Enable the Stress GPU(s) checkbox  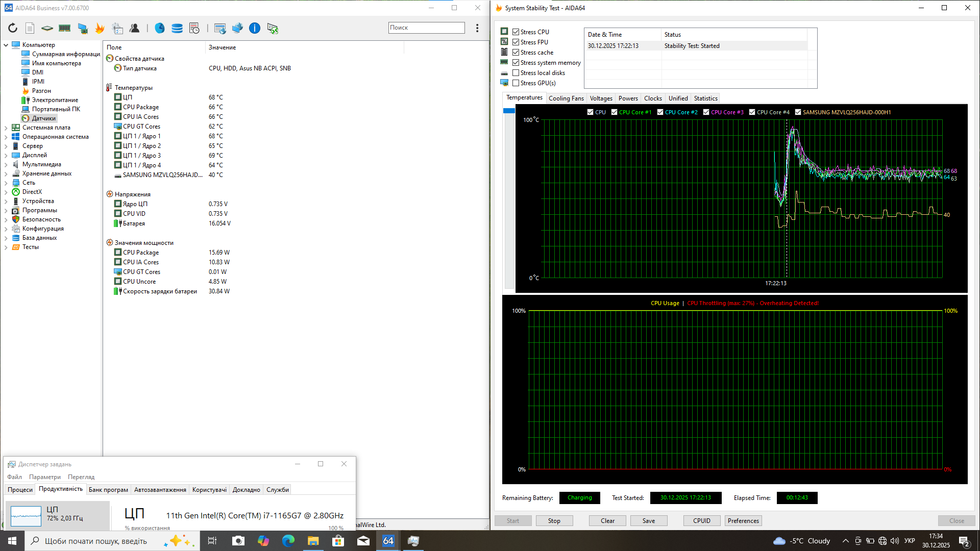coord(516,83)
